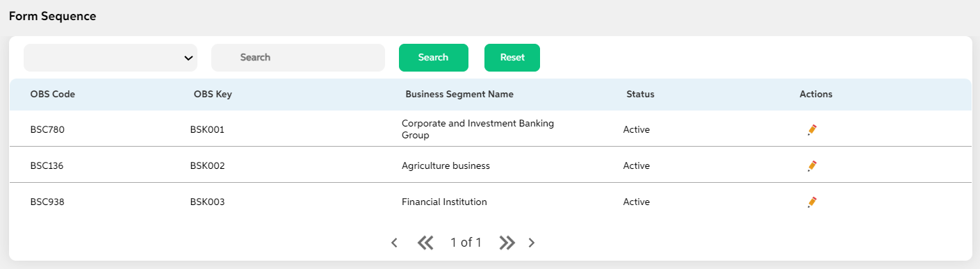Select the BSK003 key cell
The image size is (980, 269).
207,202
